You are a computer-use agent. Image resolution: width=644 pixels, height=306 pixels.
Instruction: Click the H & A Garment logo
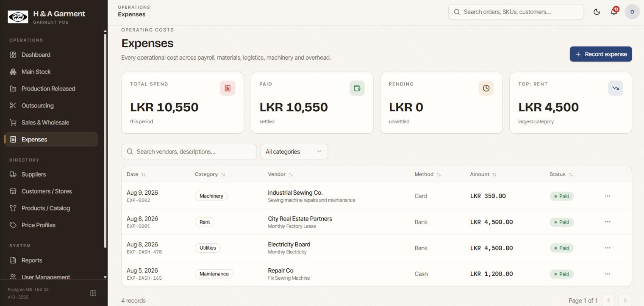(18, 17)
